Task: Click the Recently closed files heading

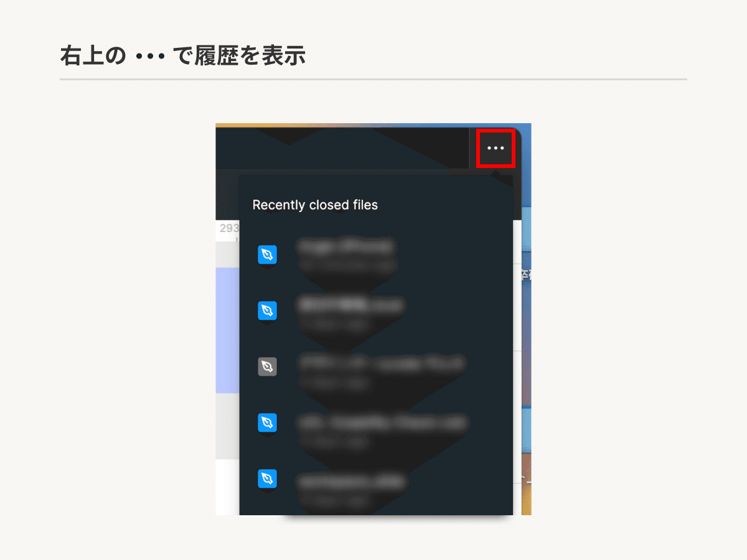Action: pos(315,205)
